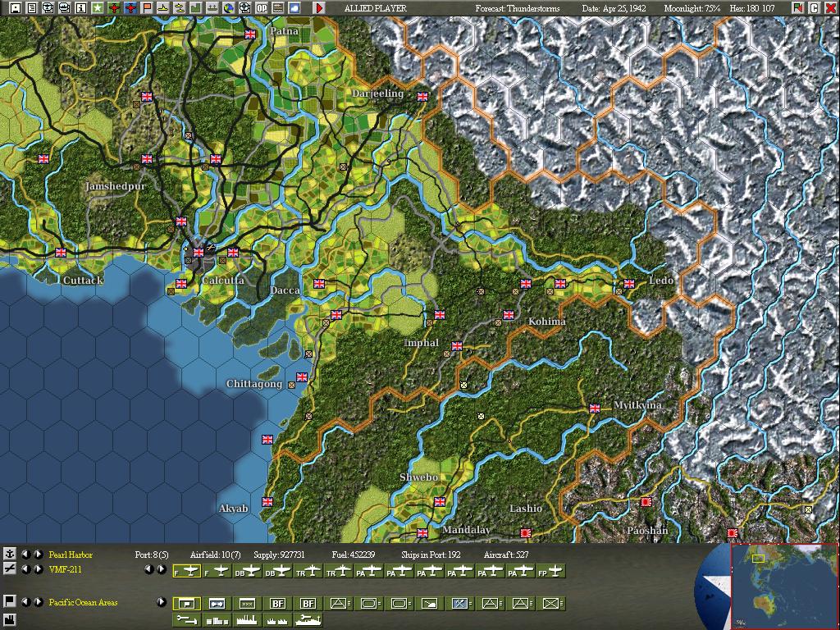Go to next base after Pearl Harbor

click(38, 554)
